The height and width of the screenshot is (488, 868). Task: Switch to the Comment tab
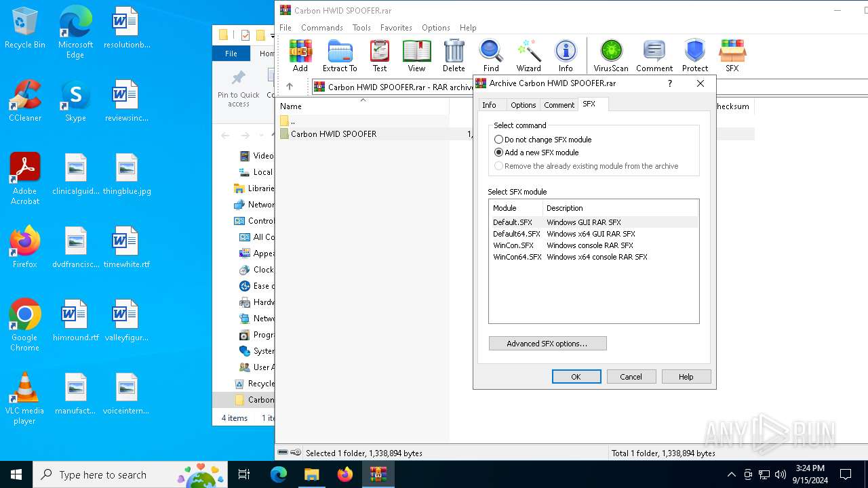559,105
